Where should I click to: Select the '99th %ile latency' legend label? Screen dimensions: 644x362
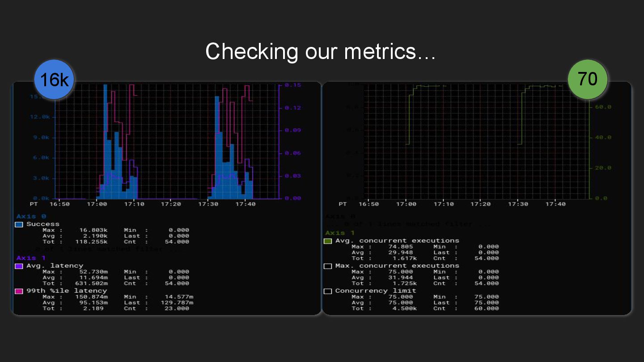pos(67,291)
